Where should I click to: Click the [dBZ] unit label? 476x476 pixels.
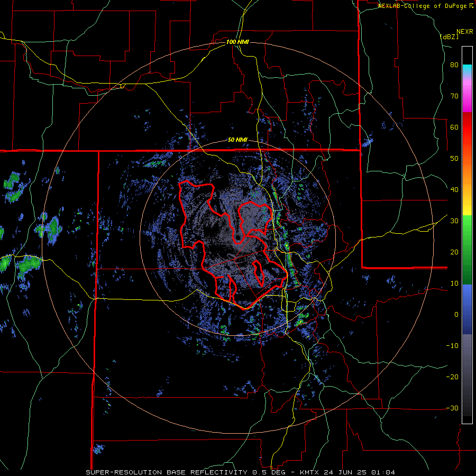click(x=449, y=36)
